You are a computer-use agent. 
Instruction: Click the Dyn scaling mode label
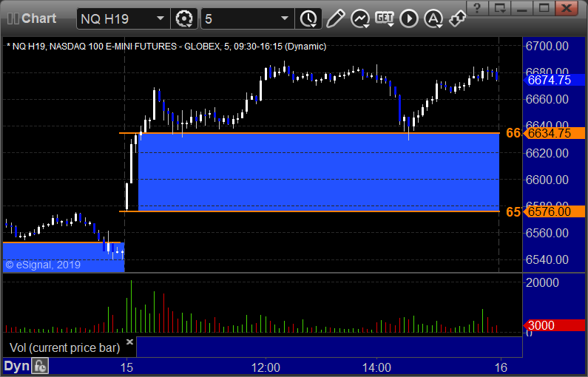(x=16, y=366)
